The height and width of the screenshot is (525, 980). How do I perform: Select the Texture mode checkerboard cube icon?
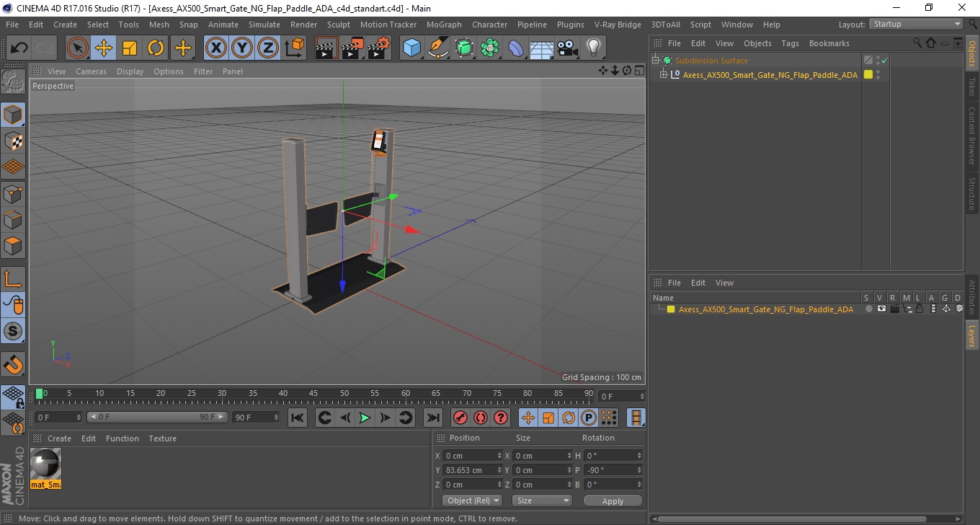(x=13, y=141)
